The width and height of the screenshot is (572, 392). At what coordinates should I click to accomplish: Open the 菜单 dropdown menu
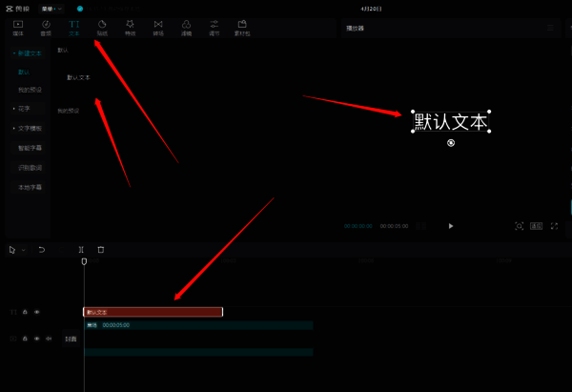[x=51, y=9]
